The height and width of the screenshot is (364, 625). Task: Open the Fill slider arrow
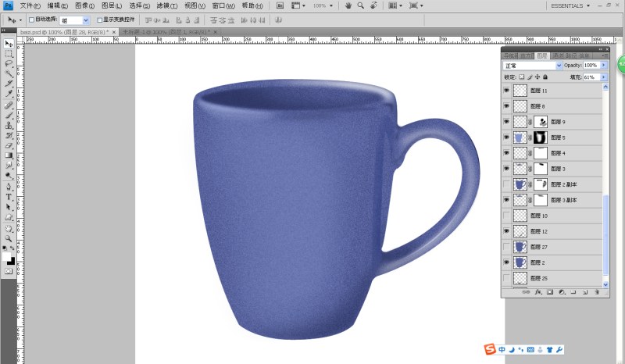point(604,77)
